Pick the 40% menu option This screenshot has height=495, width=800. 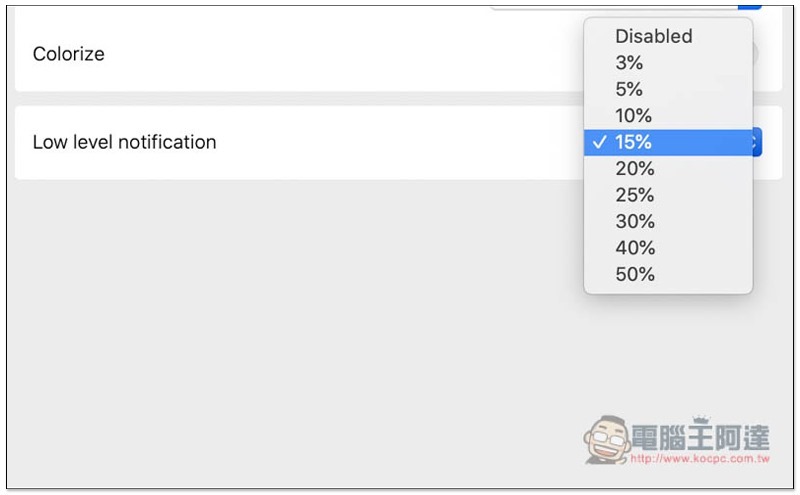(635, 248)
